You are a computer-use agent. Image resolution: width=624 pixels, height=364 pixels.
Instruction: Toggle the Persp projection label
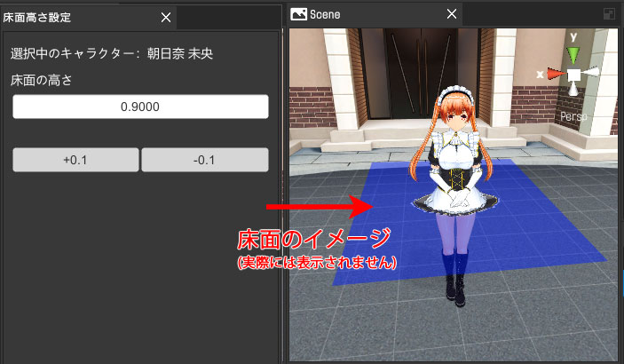574,116
